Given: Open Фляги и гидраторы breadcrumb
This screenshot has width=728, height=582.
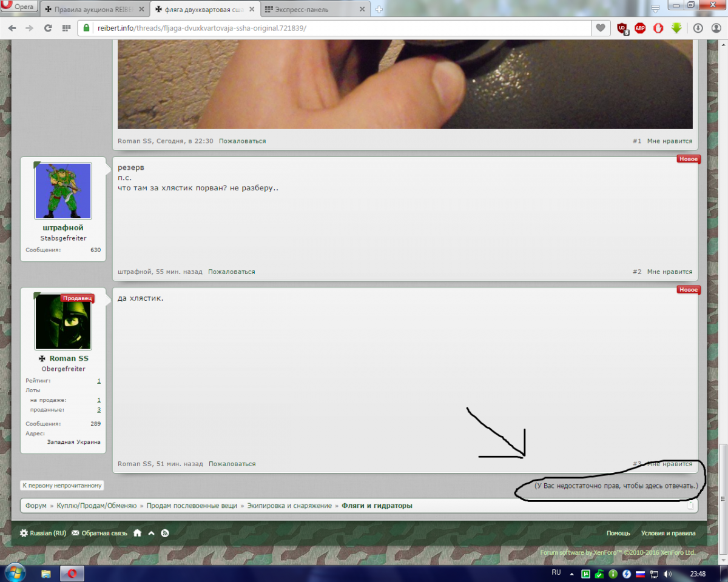Looking at the screenshot, I should coord(377,506).
